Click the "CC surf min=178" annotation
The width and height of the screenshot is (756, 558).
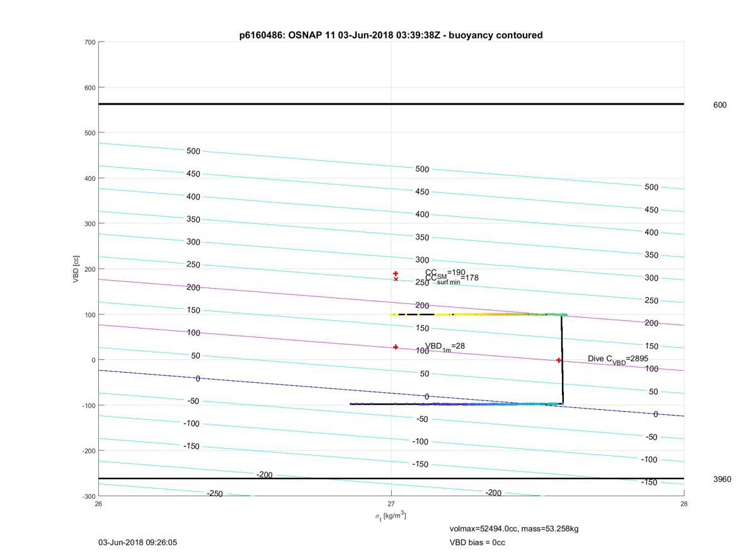[x=452, y=279]
